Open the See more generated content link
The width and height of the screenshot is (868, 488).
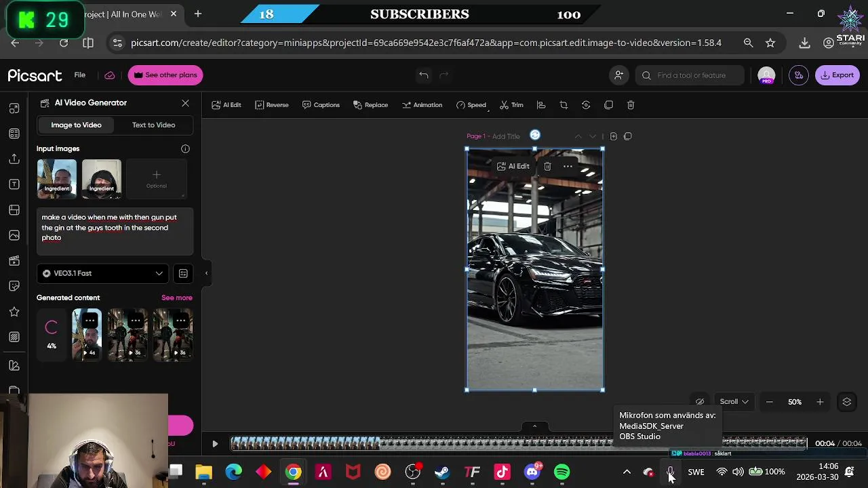[177, 298]
